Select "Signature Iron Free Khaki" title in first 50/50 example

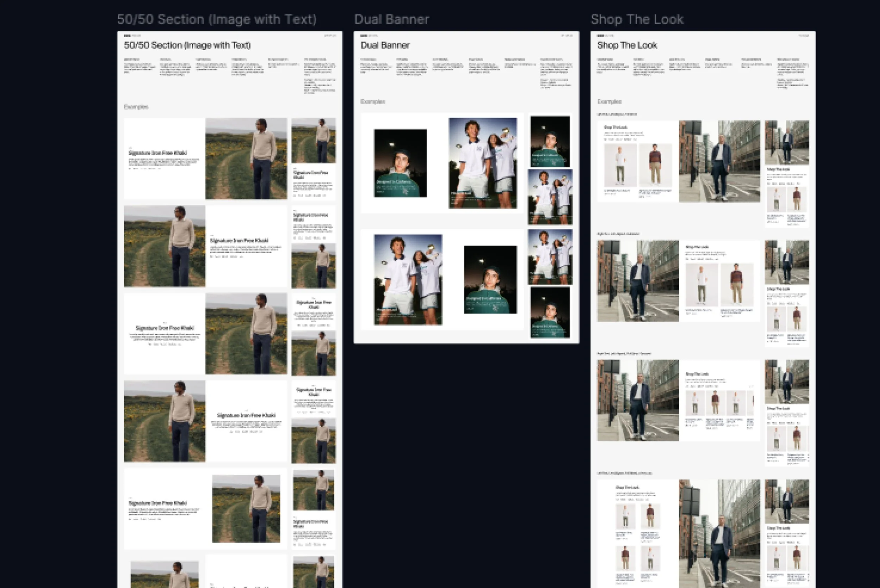(x=158, y=153)
